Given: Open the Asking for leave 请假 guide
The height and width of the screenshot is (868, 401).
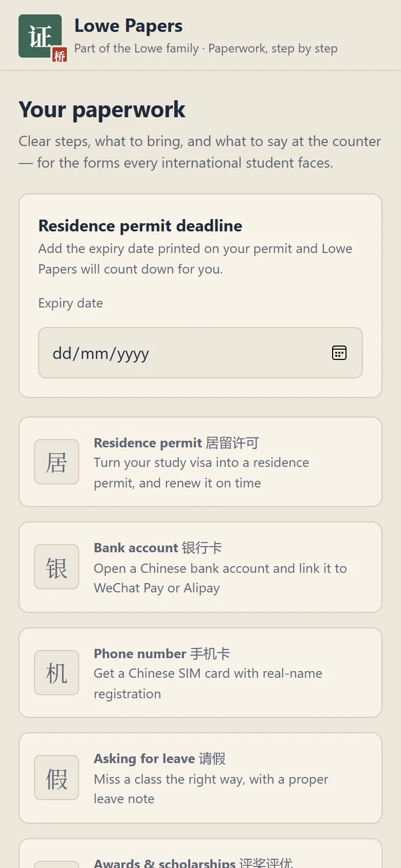Looking at the screenshot, I should 200,778.
